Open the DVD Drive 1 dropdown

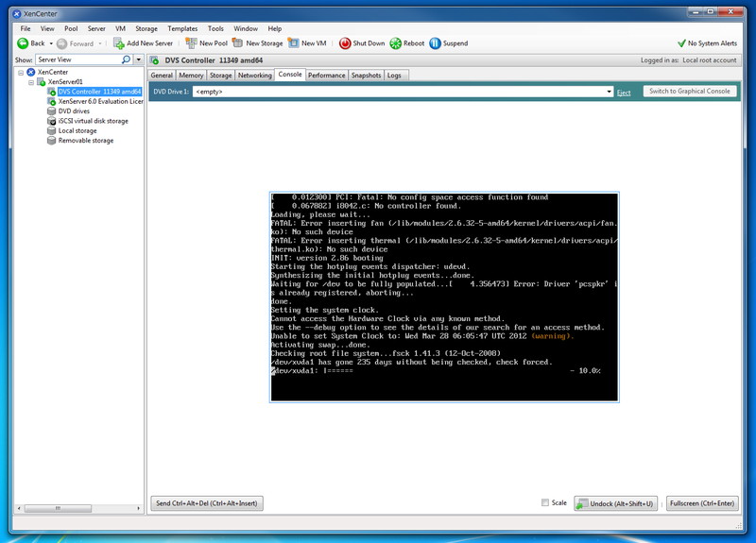609,92
